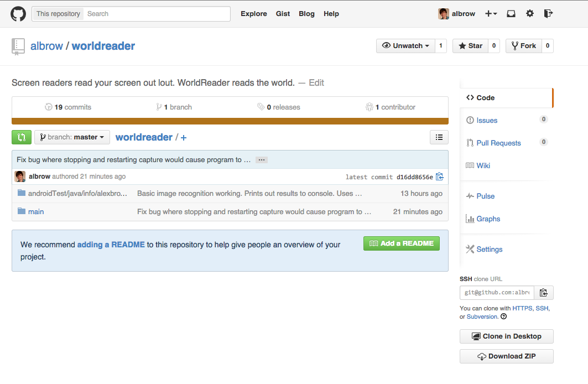Open the albrow username in the header

click(x=463, y=14)
